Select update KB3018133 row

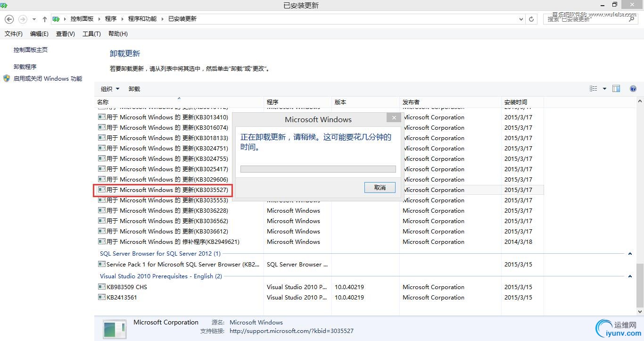coord(319,138)
